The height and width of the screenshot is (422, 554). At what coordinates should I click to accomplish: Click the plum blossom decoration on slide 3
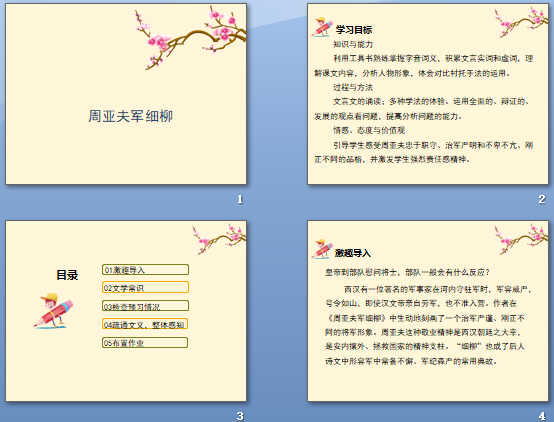click(219, 239)
